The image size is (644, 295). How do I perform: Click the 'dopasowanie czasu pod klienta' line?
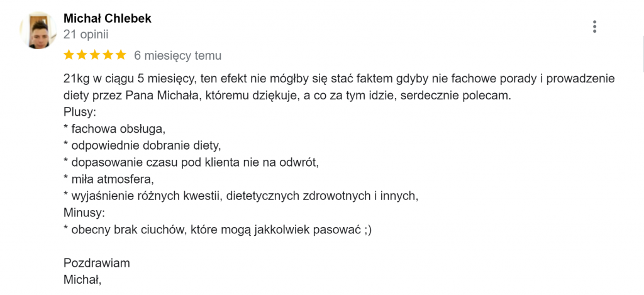(x=191, y=163)
